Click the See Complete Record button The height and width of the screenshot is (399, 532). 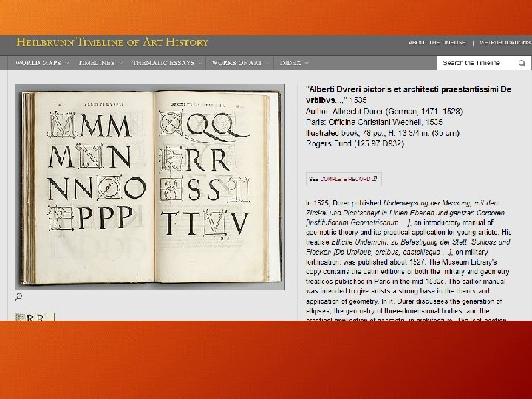click(x=344, y=179)
